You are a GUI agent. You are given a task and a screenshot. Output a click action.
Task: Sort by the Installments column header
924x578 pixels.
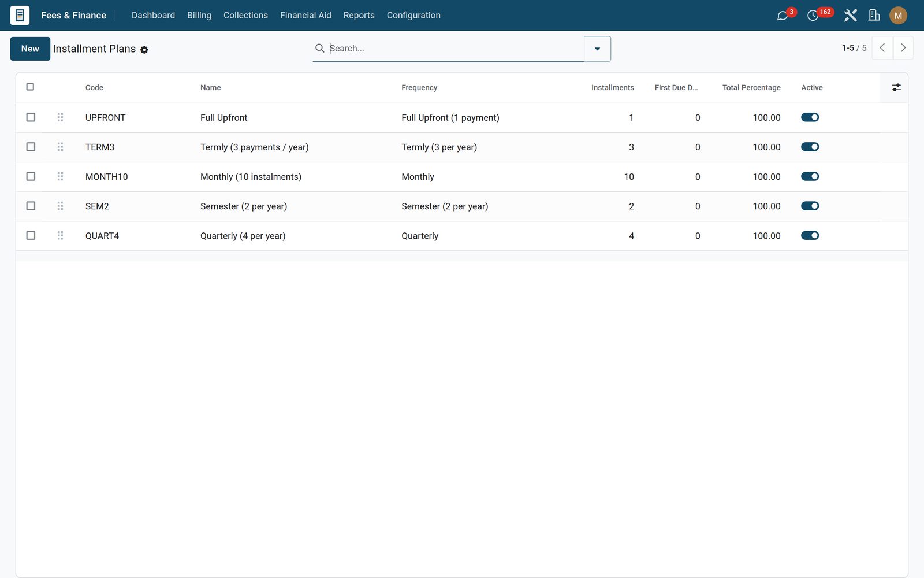click(612, 87)
